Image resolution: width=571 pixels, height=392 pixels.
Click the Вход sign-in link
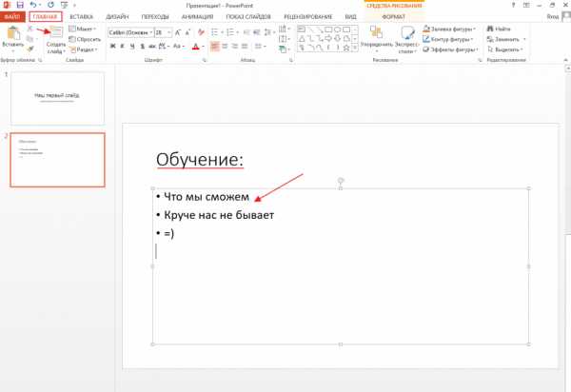click(x=553, y=17)
